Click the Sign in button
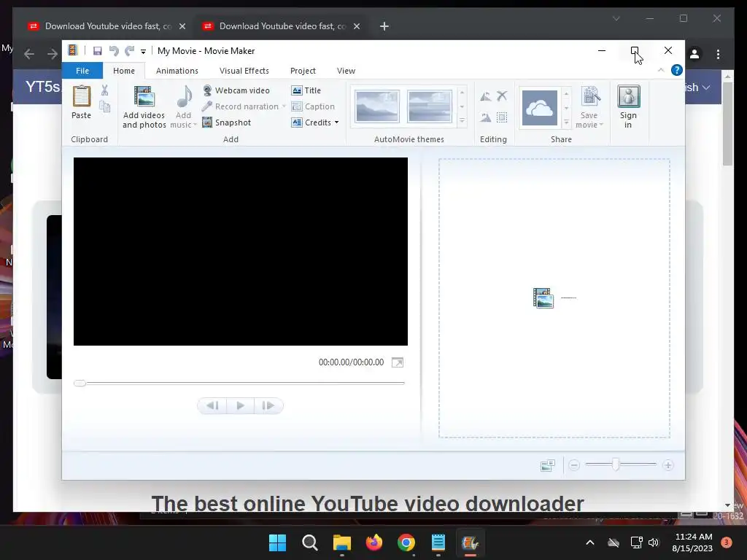Screen dimensions: 747x560 (628, 106)
